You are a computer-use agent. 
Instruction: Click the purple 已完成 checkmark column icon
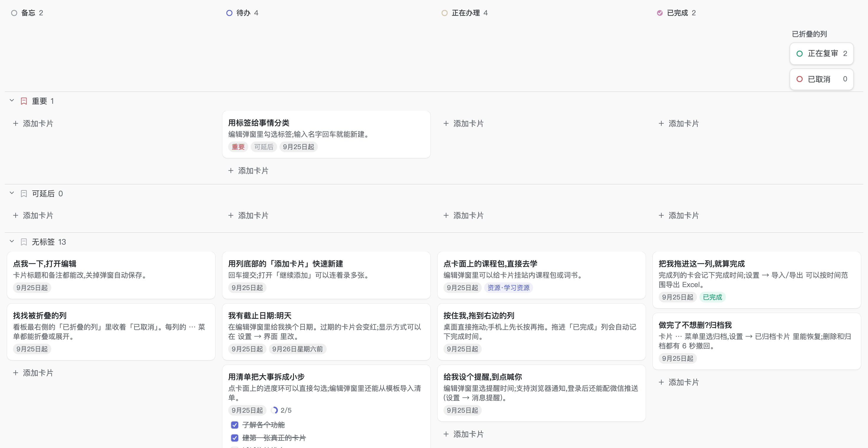click(x=660, y=13)
